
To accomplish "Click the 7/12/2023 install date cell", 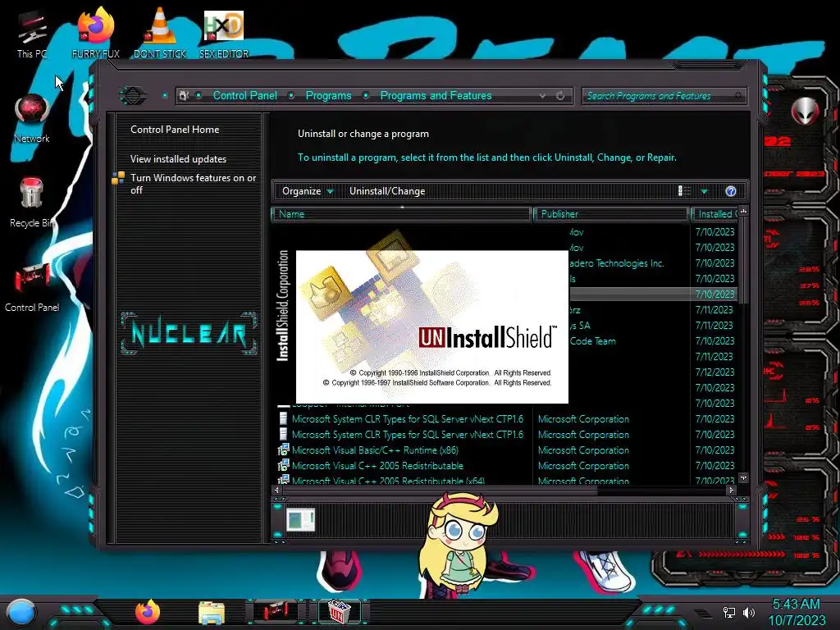I will click(x=714, y=372).
